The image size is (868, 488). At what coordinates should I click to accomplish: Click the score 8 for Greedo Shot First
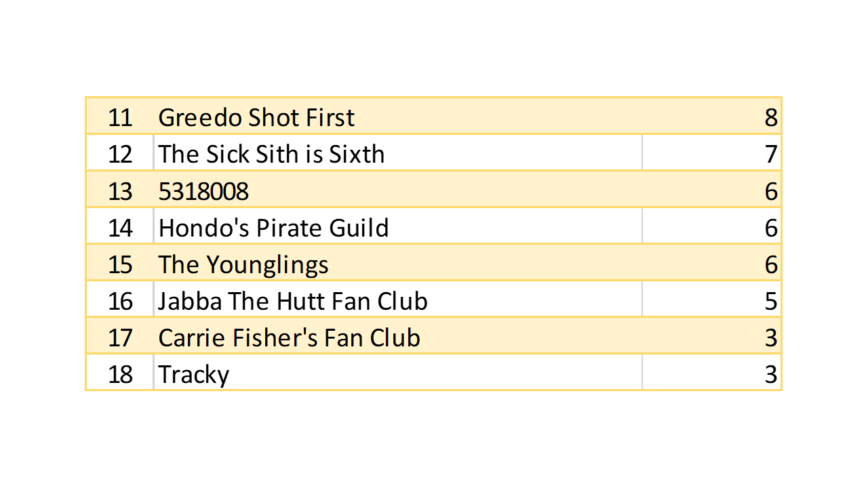point(770,117)
